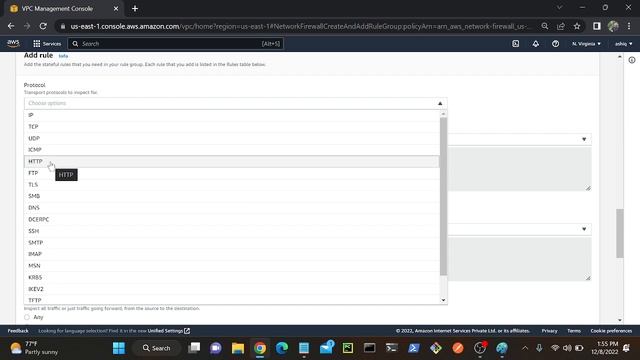Open the Mail app on the taskbar
The image size is (640, 360).
[x=326, y=348]
